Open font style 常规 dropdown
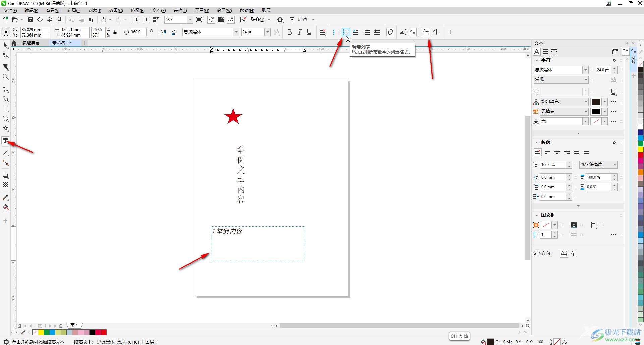644x345 pixels. click(x=586, y=80)
